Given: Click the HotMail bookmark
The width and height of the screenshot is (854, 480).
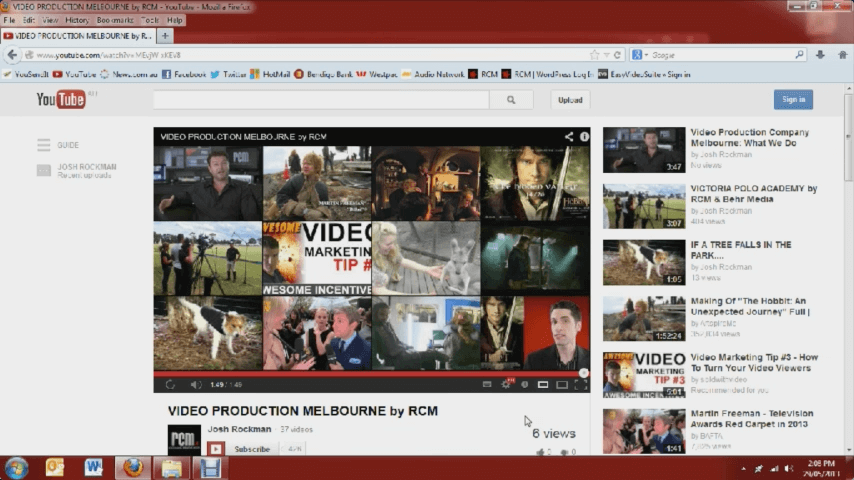Looking at the screenshot, I should (x=270, y=75).
